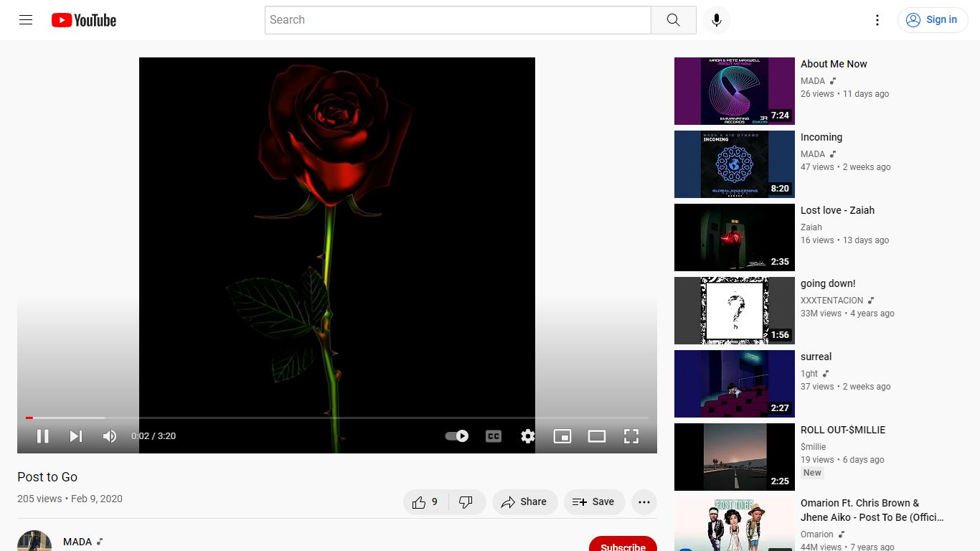Screen dimensions: 980x551
Task: Click the 'Incoming' video title
Action: pyautogui.click(x=821, y=137)
